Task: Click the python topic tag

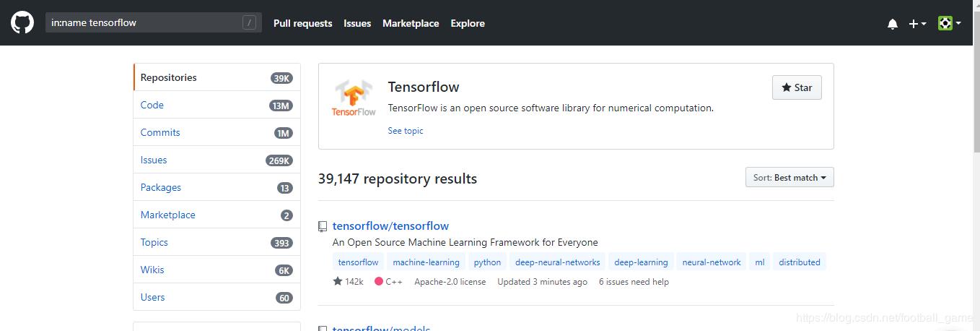Action: point(488,262)
